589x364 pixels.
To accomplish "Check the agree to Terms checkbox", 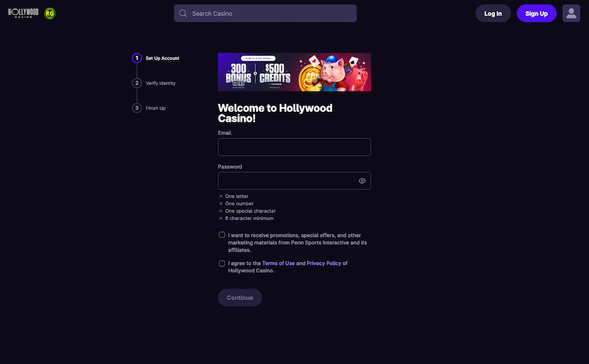I will (x=222, y=263).
